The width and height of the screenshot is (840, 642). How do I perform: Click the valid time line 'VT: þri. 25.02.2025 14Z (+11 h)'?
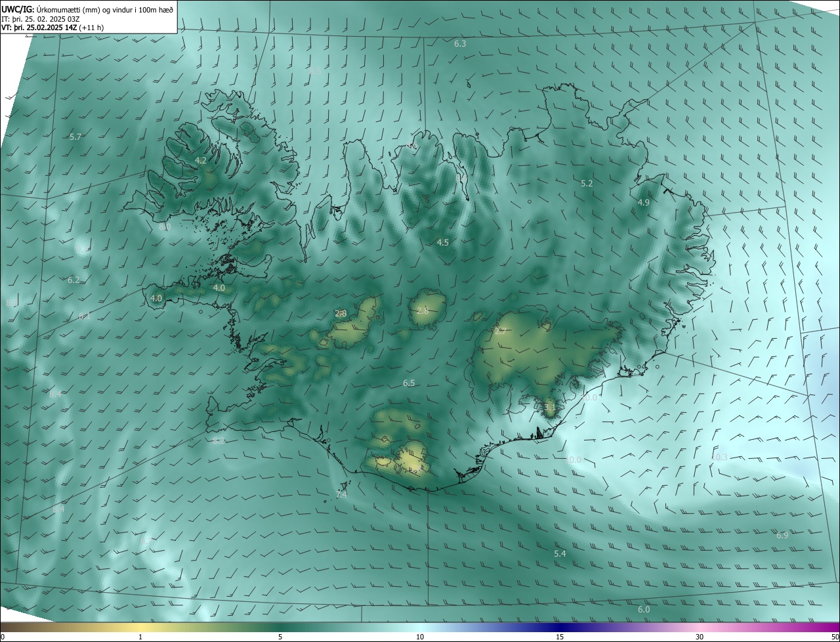[52, 28]
